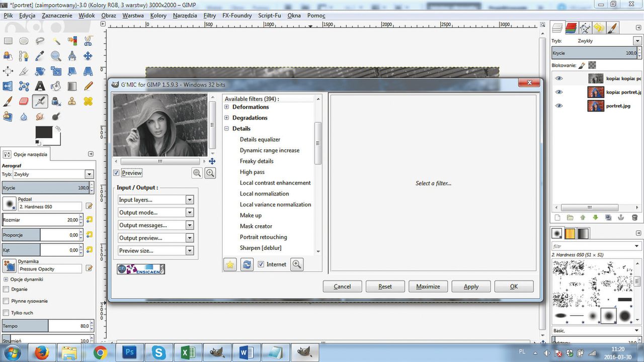Hide the kopia: kopia layer at top

tap(559, 78)
